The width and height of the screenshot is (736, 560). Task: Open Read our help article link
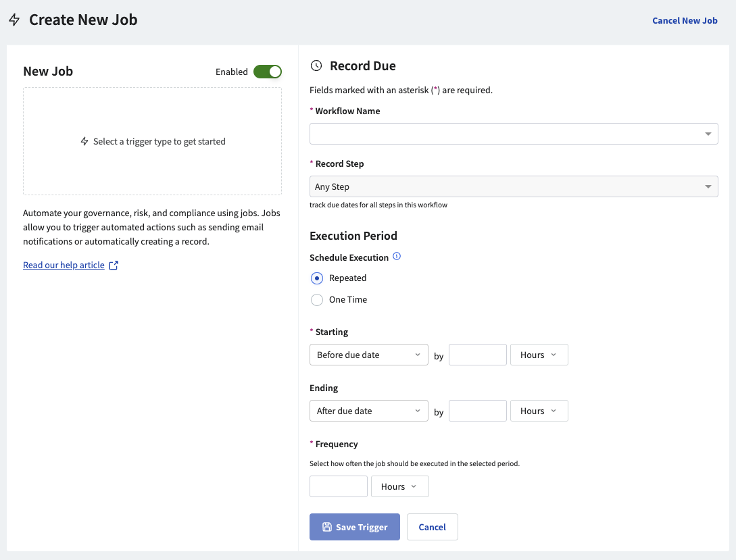click(64, 265)
